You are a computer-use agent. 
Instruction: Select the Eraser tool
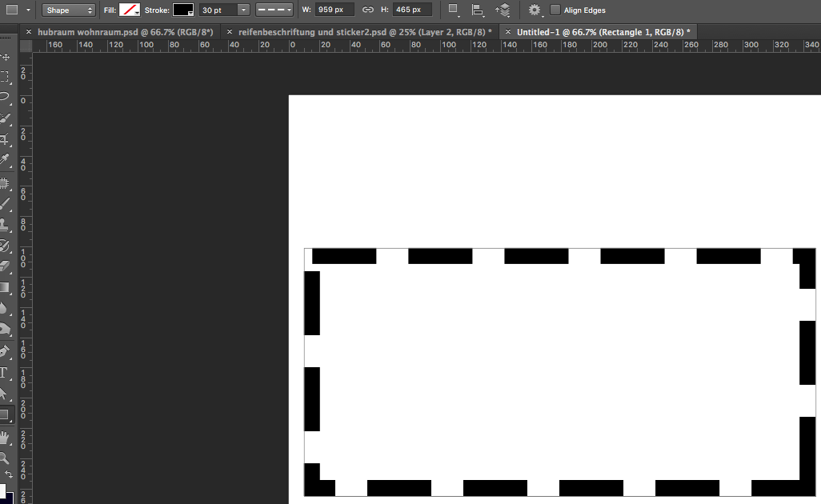tap(5, 266)
